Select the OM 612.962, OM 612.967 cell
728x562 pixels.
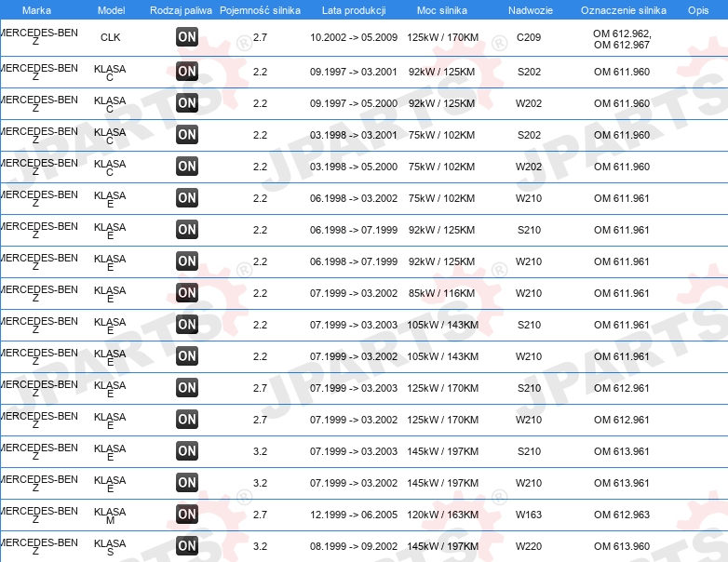click(x=622, y=39)
